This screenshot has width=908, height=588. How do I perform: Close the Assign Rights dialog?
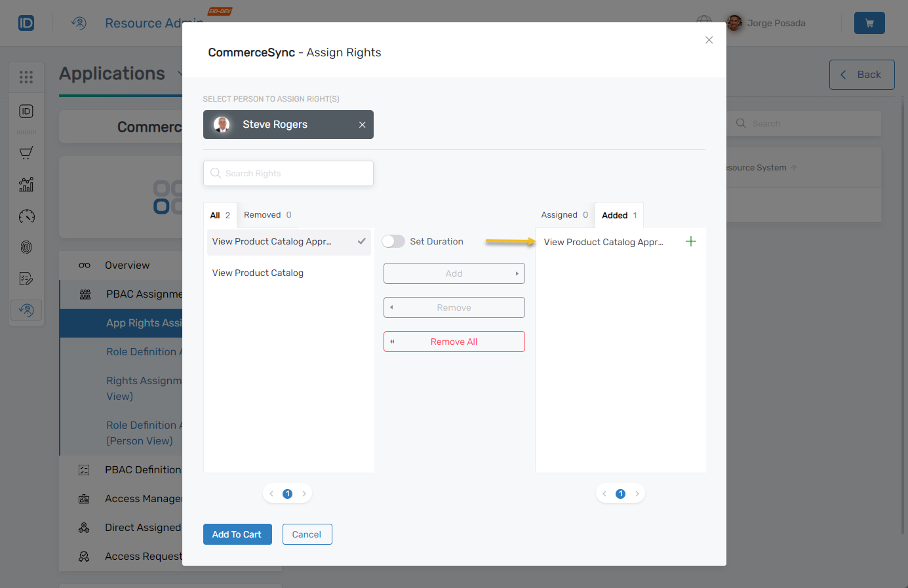pyautogui.click(x=709, y=40)
